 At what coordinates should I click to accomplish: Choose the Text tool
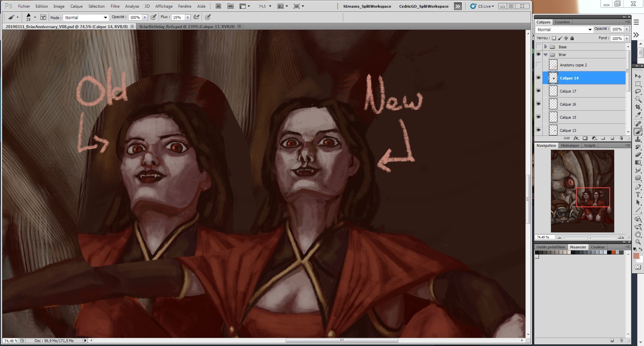tap(638, 194)
